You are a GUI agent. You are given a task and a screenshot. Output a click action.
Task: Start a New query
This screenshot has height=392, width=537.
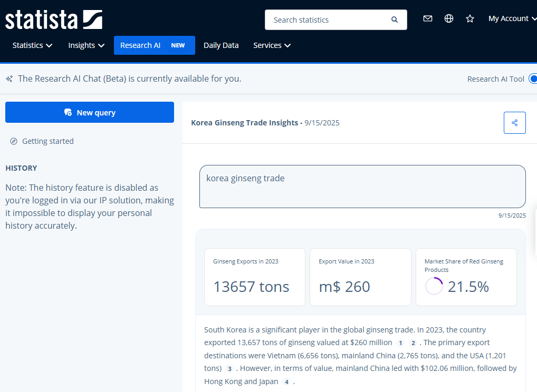click(90, 112)
